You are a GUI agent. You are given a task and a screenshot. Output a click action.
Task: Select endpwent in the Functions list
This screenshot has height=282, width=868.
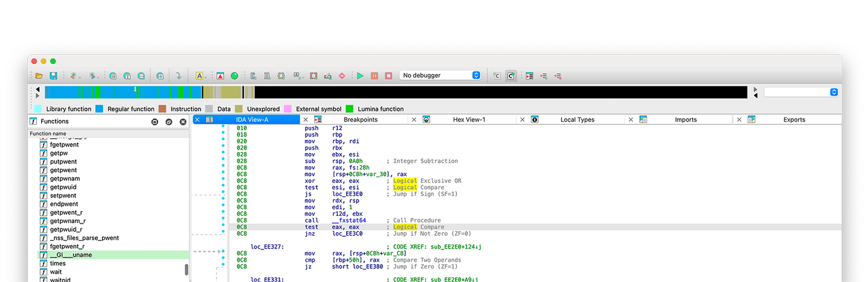click(x=64, y=204)
